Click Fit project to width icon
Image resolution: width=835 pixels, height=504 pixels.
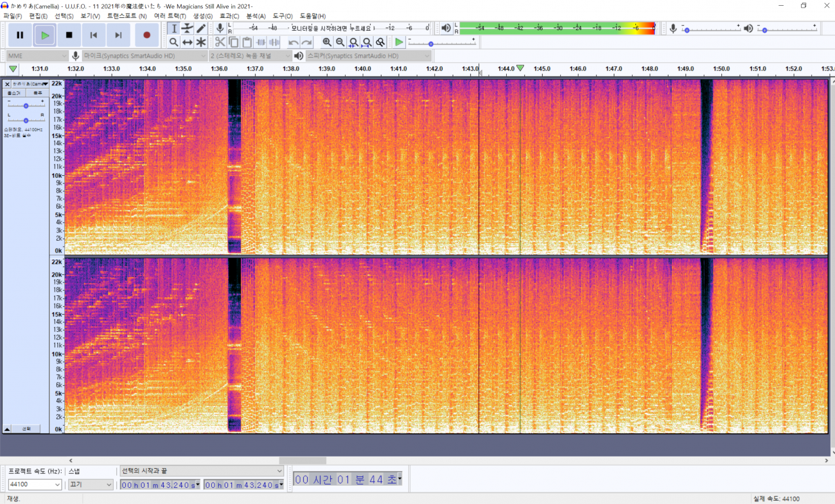[x=367, y=42]
